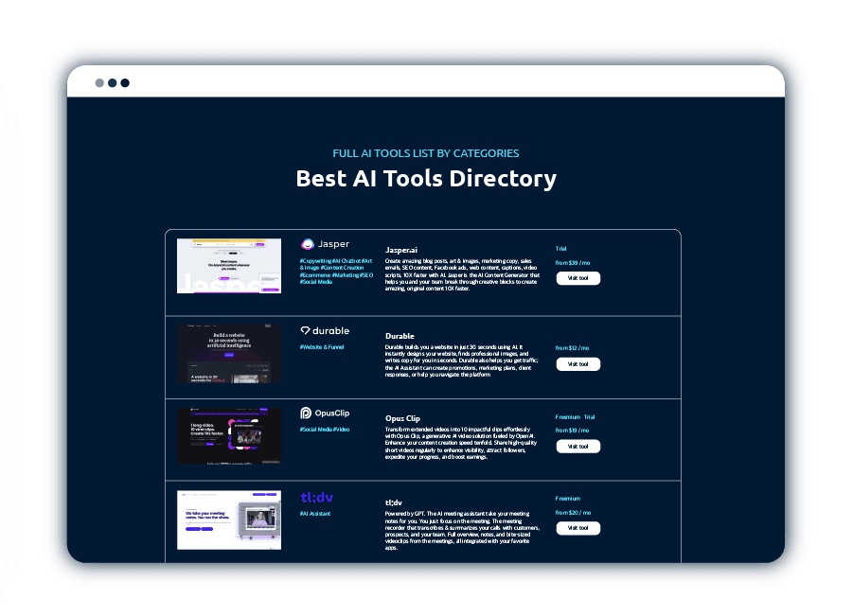This screenshot has height=616, width=853.
Task: Open the Jasper website screenshot thumbnail
Action: point(229,266)
